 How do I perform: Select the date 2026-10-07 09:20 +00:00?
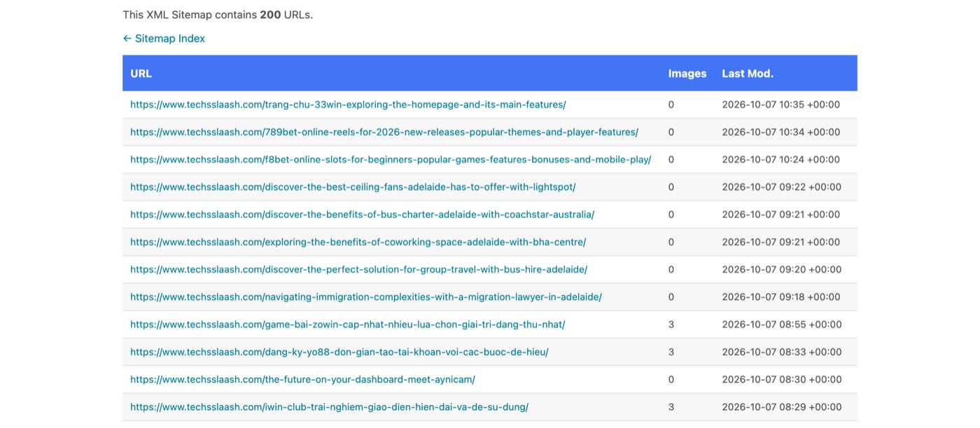pyautogui.click(x=781, y=269)
